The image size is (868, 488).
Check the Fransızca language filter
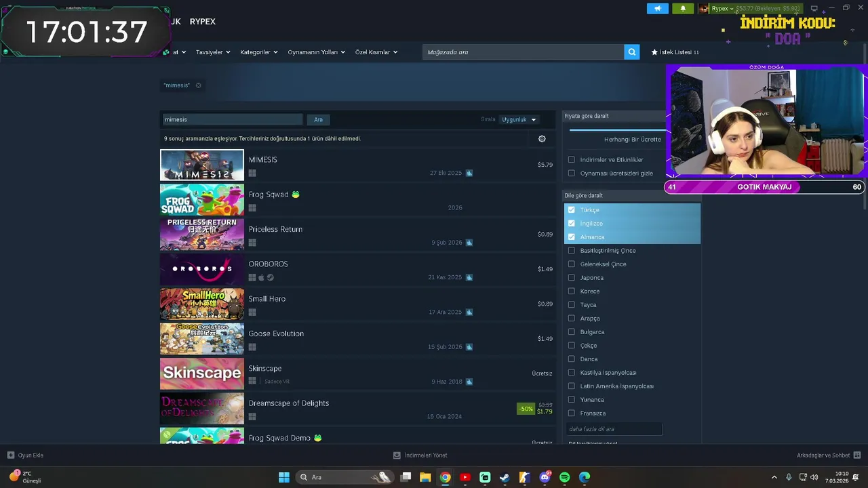572,413
